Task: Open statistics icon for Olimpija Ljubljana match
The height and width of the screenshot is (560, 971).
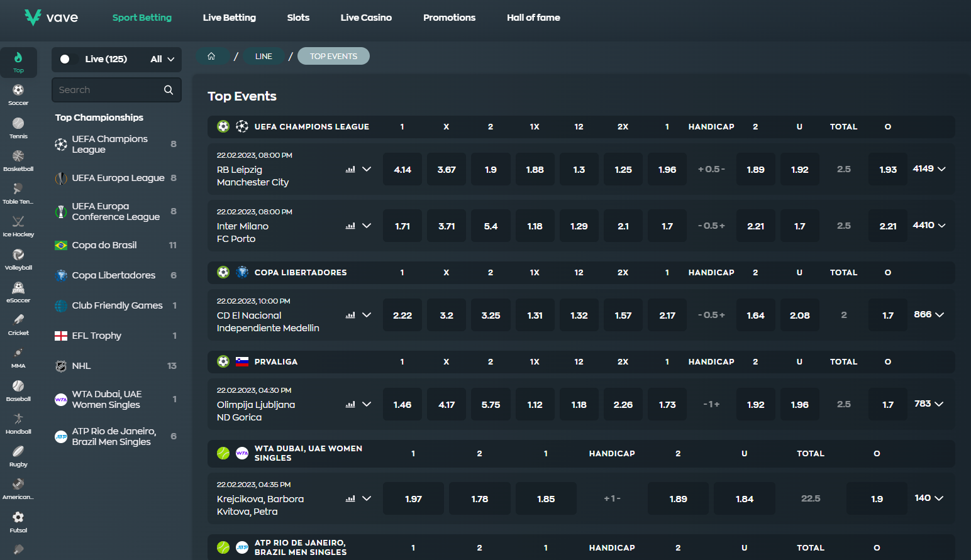Action: [x=350, y=405]
